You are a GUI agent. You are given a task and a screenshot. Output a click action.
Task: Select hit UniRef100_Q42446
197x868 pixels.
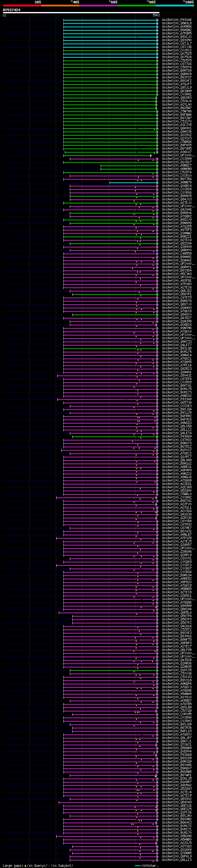(177, 210)
